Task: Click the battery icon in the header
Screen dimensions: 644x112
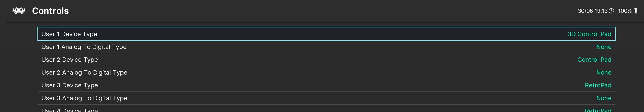Action: point(636,11)
